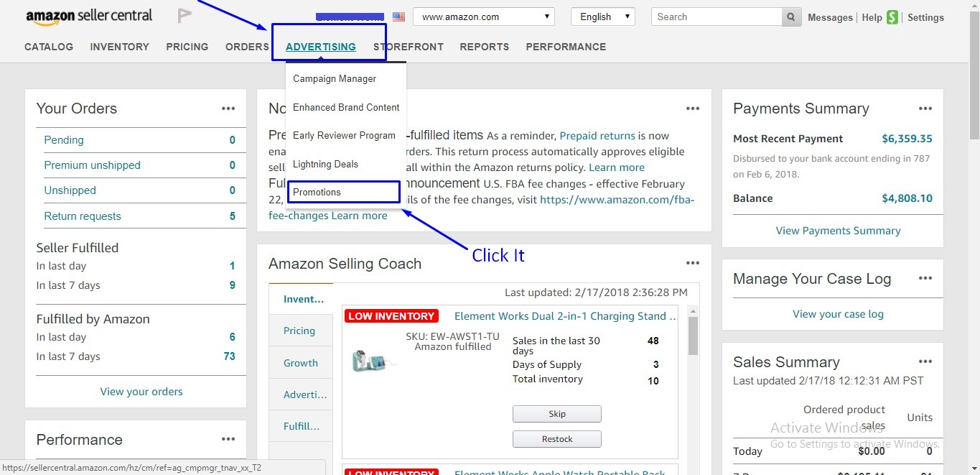
Task: Click the flag icon beside the logo
Action: click(185, 16)
